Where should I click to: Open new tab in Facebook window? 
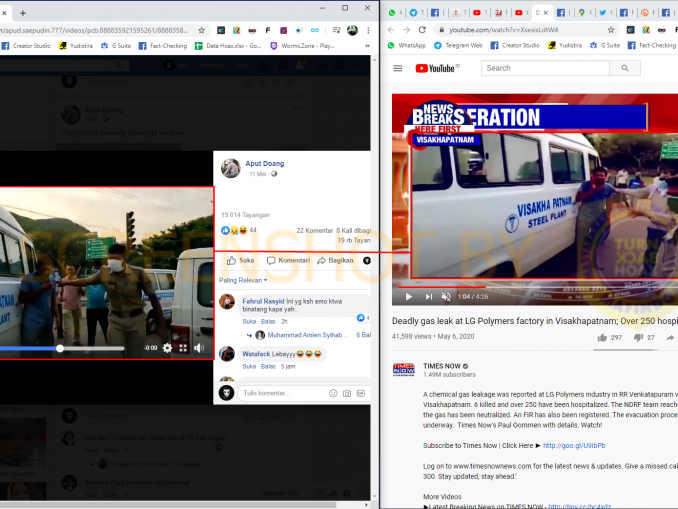click(x=23, y=13)
